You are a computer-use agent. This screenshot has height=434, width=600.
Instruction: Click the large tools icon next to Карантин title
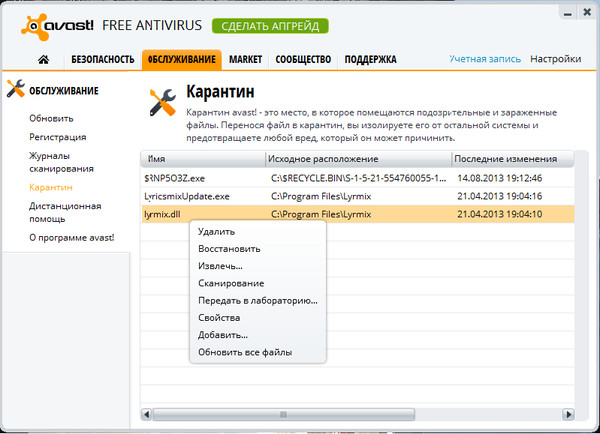click(x=163, y=102)
